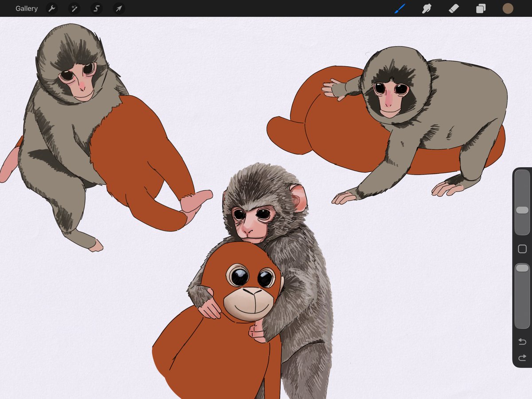Open the Actions menu wrench icon
532x399 pixels.
[52, 8]
